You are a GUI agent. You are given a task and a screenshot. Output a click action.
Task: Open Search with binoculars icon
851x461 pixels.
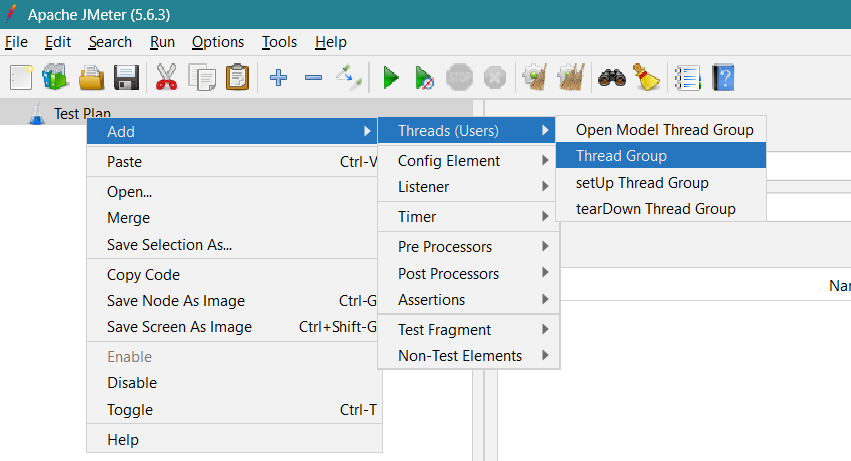(x=612, y=78)
